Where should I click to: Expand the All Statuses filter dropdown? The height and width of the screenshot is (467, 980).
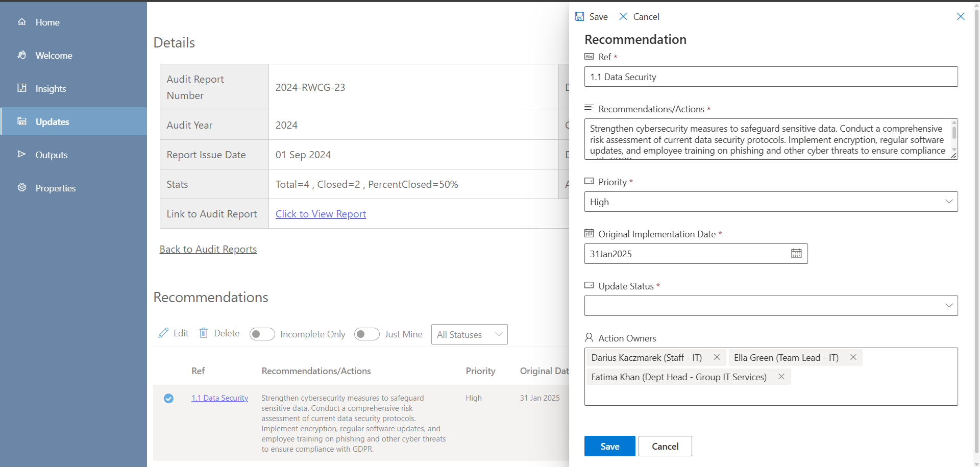[469, 334]
